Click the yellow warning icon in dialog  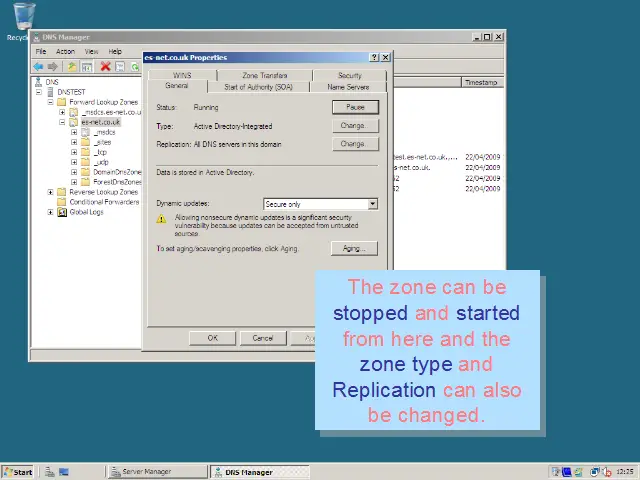[162, 219]
